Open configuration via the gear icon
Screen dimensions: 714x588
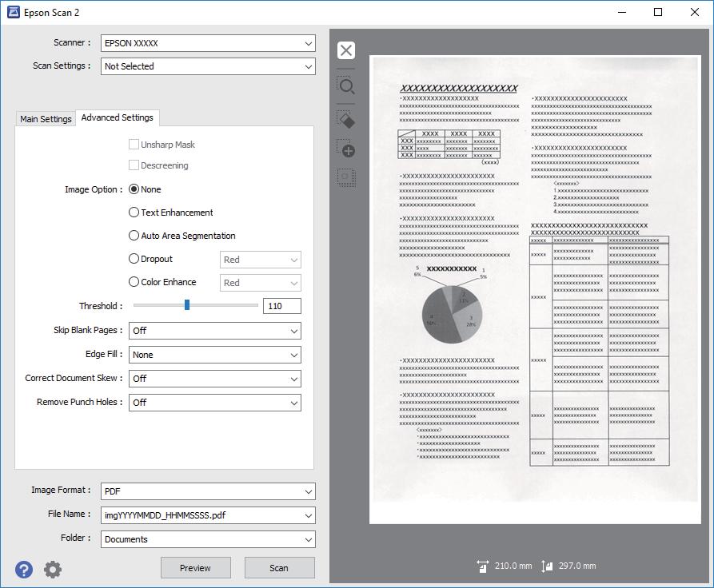point(53,570)
